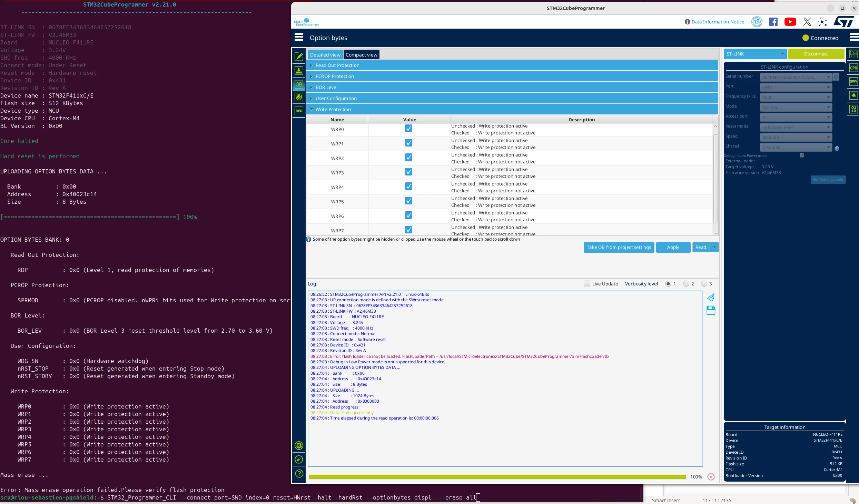Open the left hamburger menu icon
The image size is (859, 504).
(x=299, y=37)
